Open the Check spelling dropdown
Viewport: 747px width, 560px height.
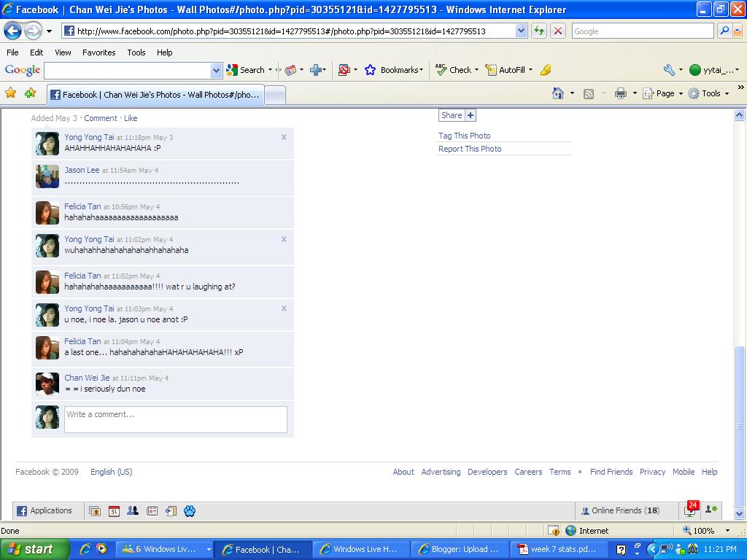[x=476, y=70]
